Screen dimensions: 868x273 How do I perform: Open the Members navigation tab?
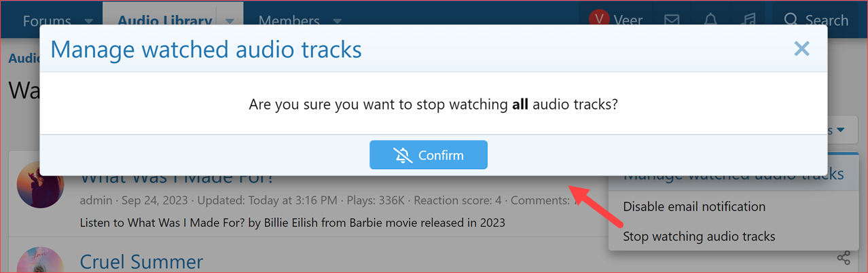coord(289,20)
